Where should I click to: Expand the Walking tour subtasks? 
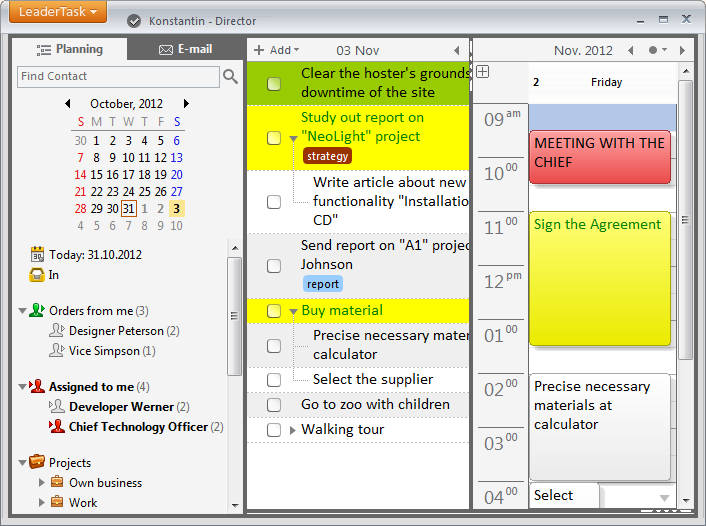pyautogui.click(x=293, y=430)
